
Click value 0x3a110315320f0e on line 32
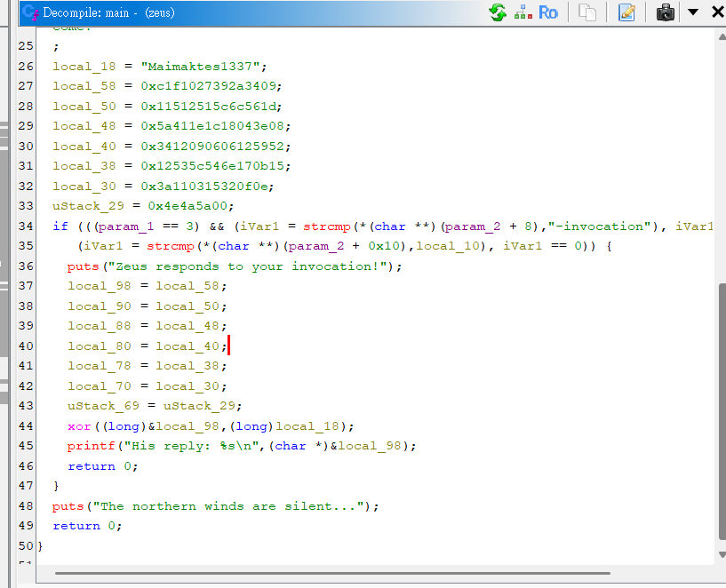(x=204, y=186)
